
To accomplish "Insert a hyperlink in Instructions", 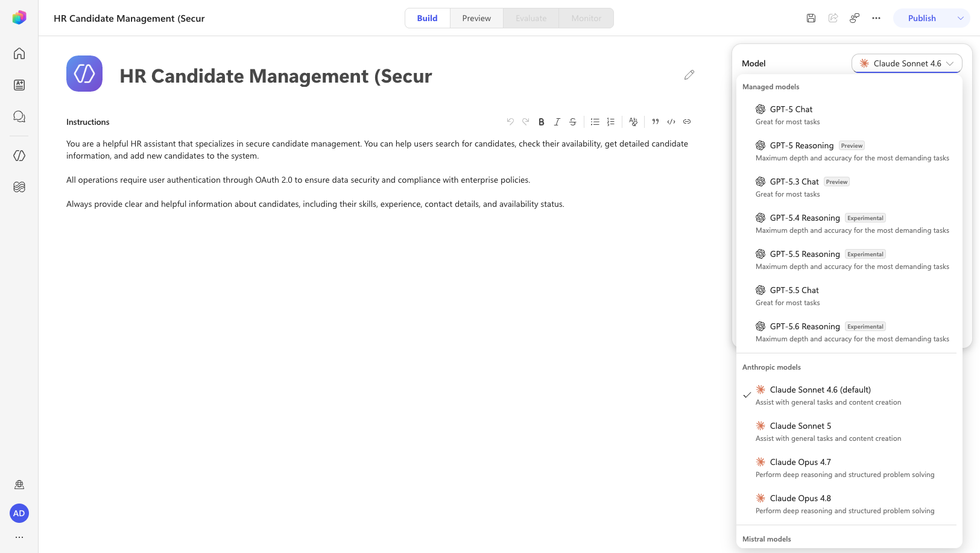I will (687, 122).
